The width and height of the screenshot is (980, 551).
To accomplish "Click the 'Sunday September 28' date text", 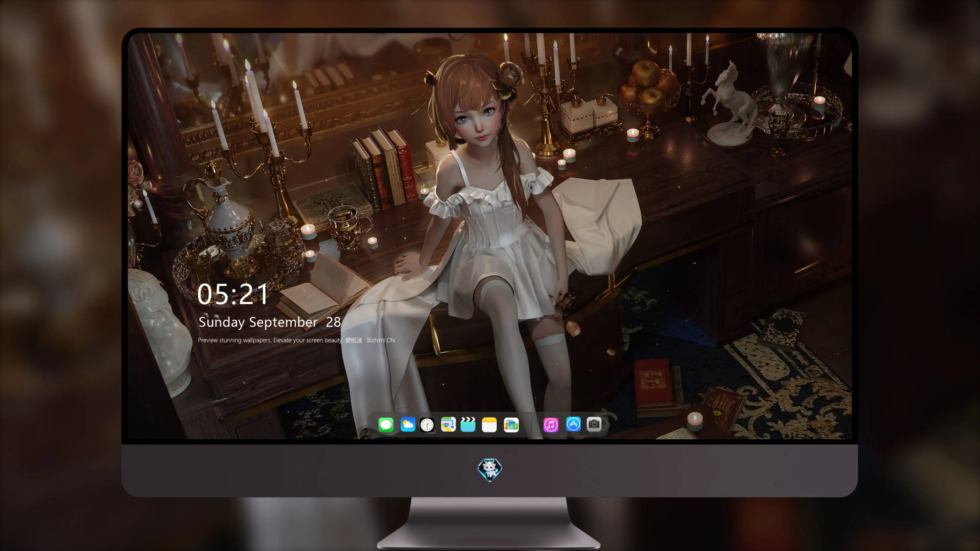I will click(x=270, y=322).
